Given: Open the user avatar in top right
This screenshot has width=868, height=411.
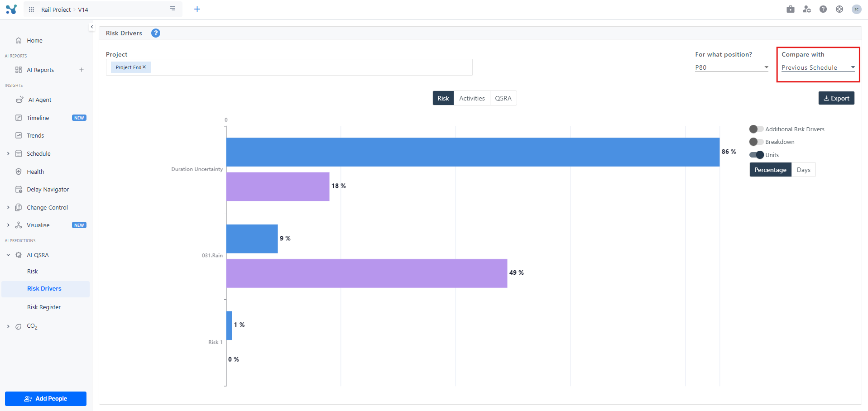Looking at the screenshot, I should click(856, 9).
